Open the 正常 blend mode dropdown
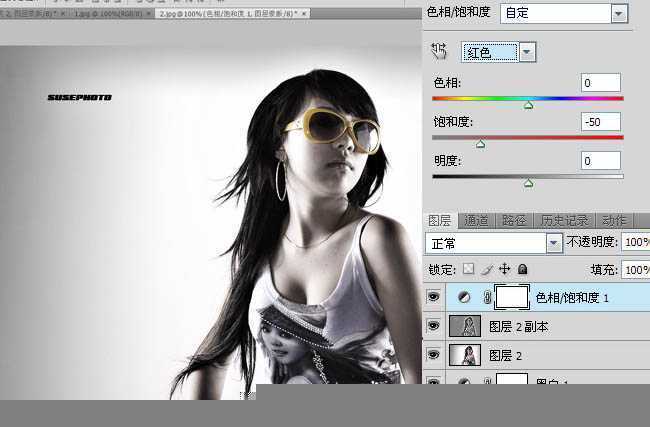Image resolution: width=650 pixels, height=427 pixels. (x=494, y=243)
